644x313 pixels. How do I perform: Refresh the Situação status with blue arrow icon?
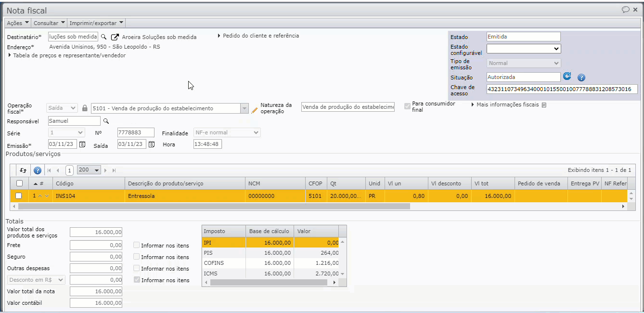567,77
